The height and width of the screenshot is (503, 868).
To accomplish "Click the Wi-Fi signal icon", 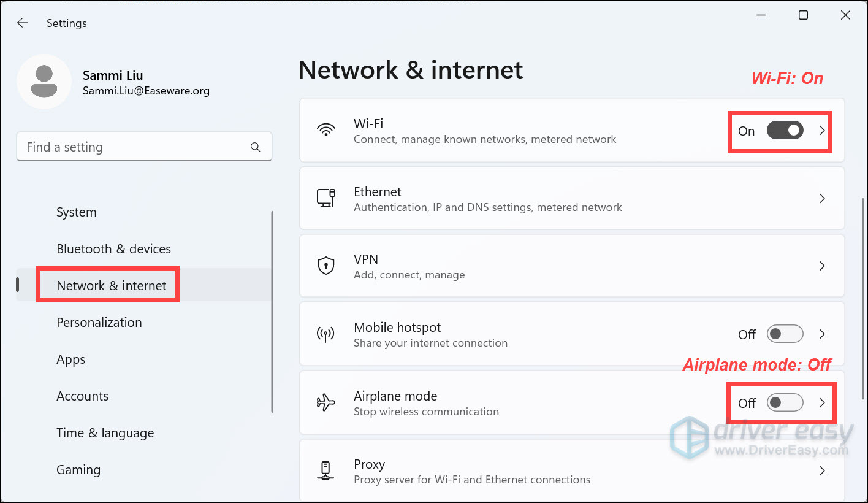I will (x=325, y=130).
